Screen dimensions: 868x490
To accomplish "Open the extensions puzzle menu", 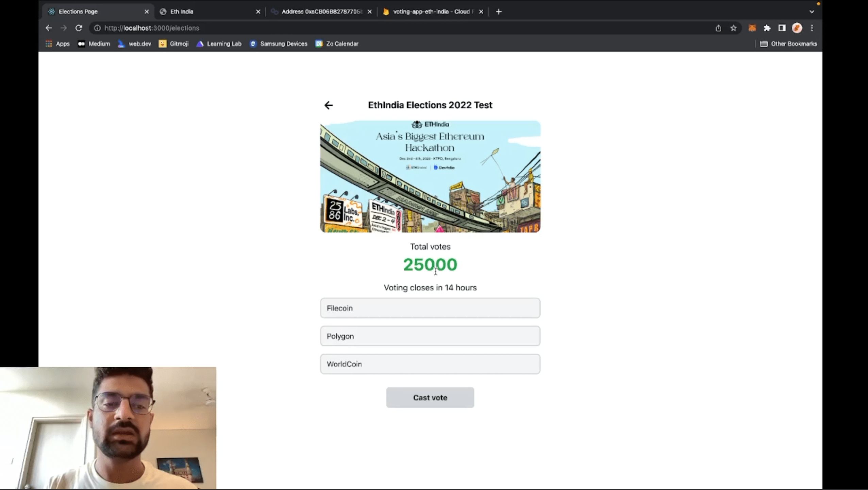I will [767, 28].
